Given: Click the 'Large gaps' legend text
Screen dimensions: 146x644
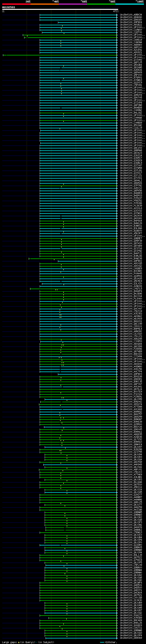Looking at the screenshot, I should (x=10, y=642).
